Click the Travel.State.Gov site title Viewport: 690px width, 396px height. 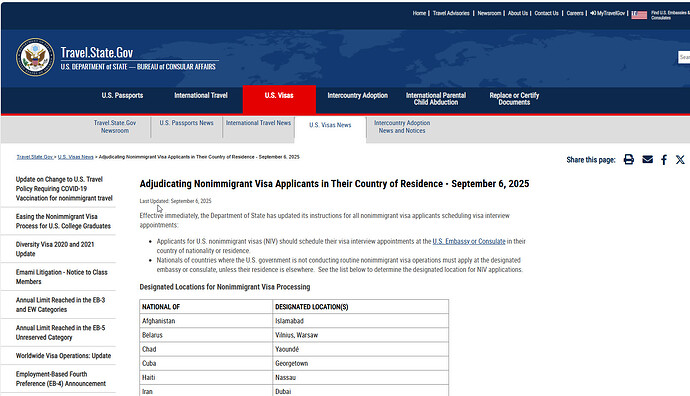click(x=97, y=53)
